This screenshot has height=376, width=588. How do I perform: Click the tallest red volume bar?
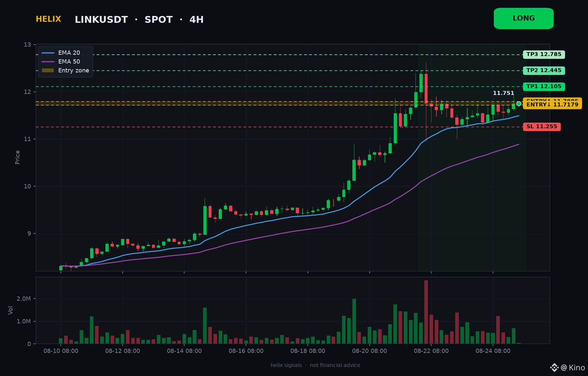click(x=426, y=312)
